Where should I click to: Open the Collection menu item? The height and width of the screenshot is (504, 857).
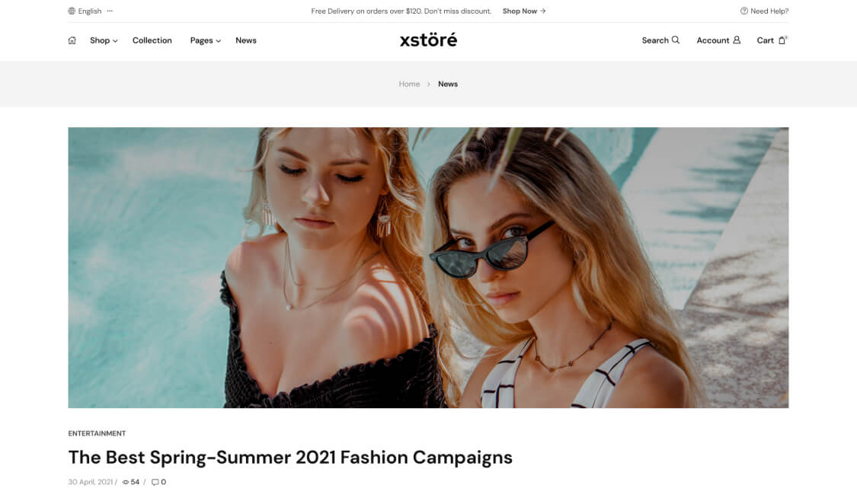tap(152, 40)
